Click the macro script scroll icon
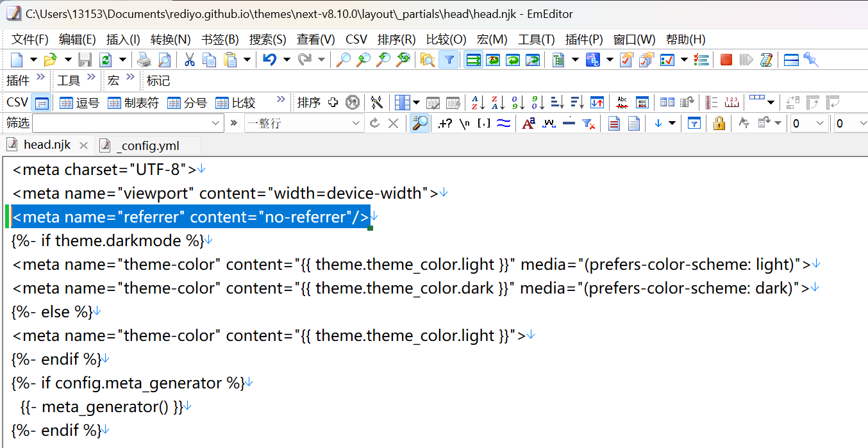 (766, 60)
